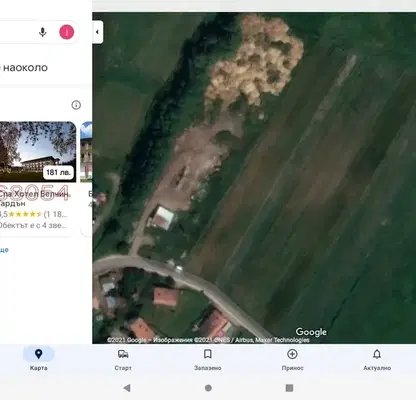Switch to the Старт tab
416x400 pixels.
click(x=123, y=359)
